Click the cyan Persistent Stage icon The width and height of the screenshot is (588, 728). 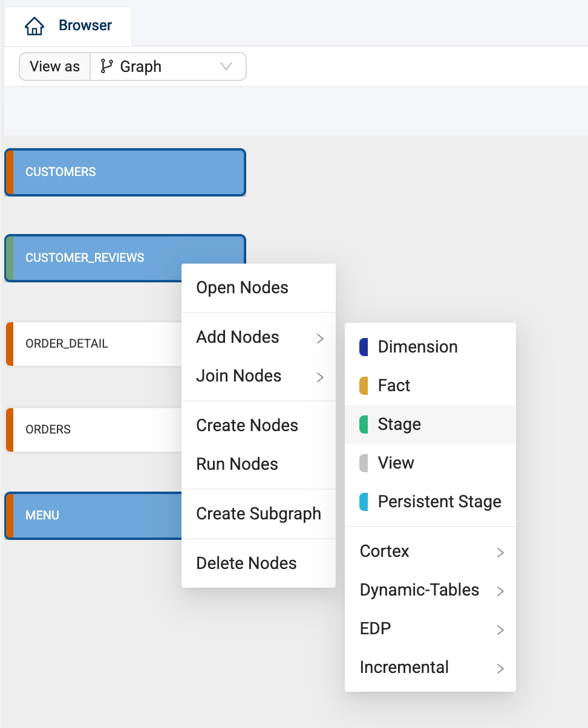coord(364,502)
